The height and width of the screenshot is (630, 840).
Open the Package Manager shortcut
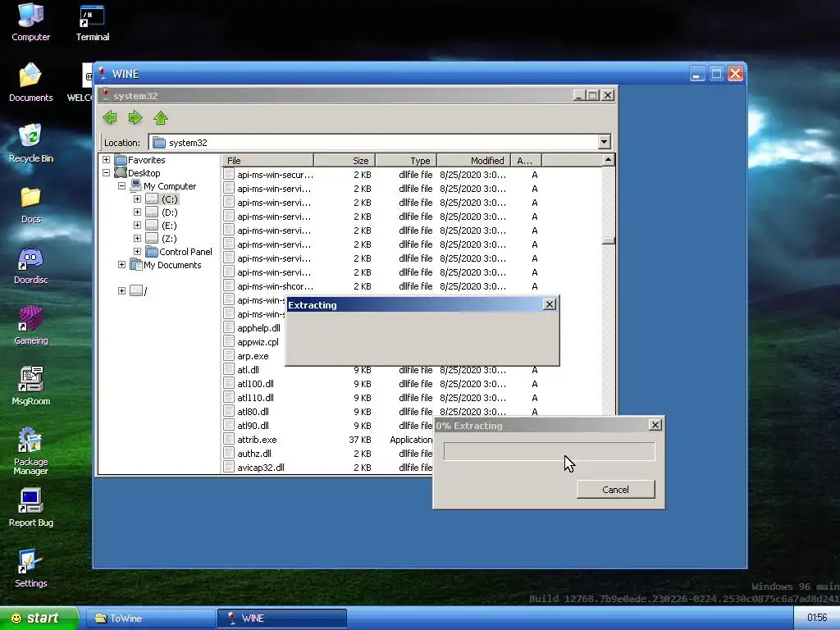[30, 451]
